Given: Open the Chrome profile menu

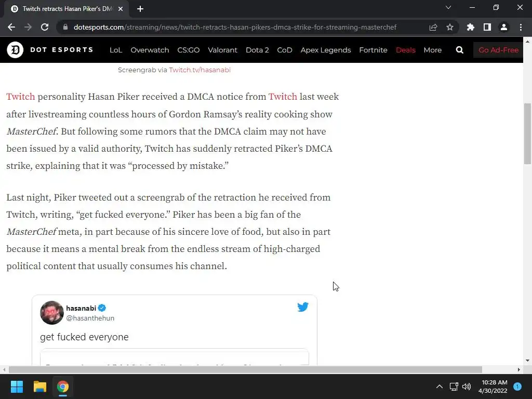Looking at the screenshot, I should tap(504, 27).
